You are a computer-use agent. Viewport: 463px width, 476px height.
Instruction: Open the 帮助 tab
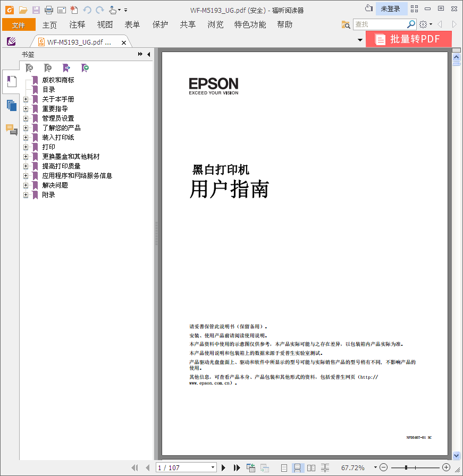tap(285, 24)
